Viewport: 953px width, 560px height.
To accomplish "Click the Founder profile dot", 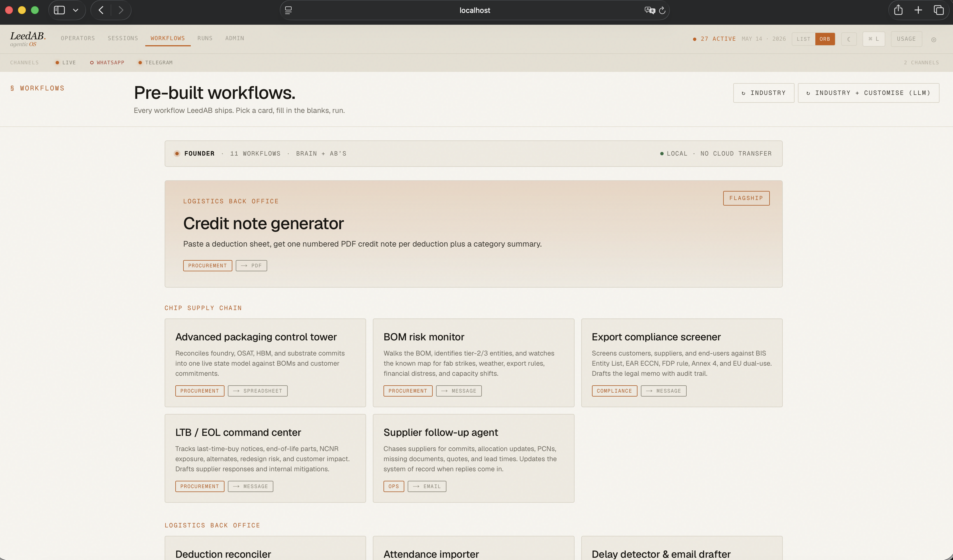I will point(177,154).
